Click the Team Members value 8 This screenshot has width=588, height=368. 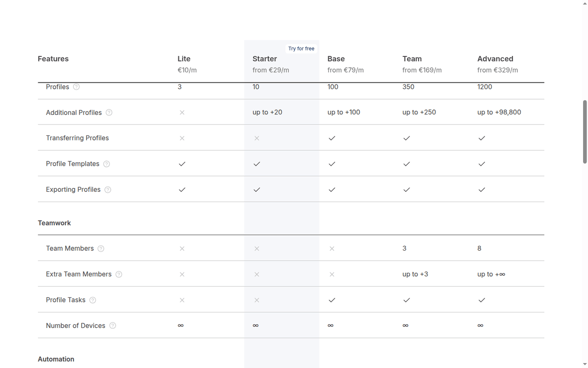click(479, 249)
